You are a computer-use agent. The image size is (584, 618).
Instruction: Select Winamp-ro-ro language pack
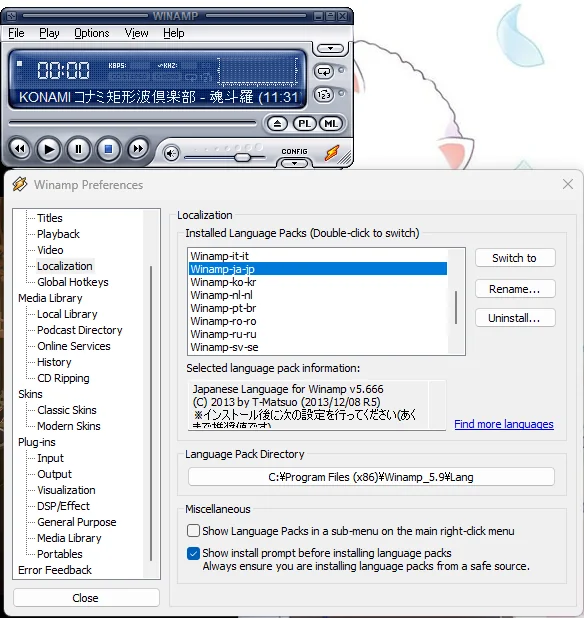(318, 321)
